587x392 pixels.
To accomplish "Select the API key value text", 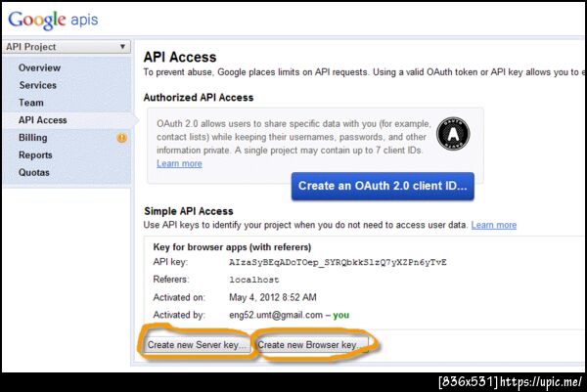I will point(338,262).
